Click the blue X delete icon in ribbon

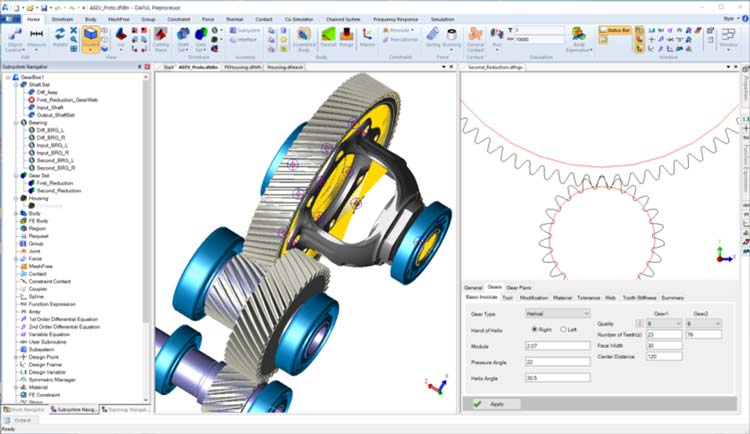coord(73,30)
